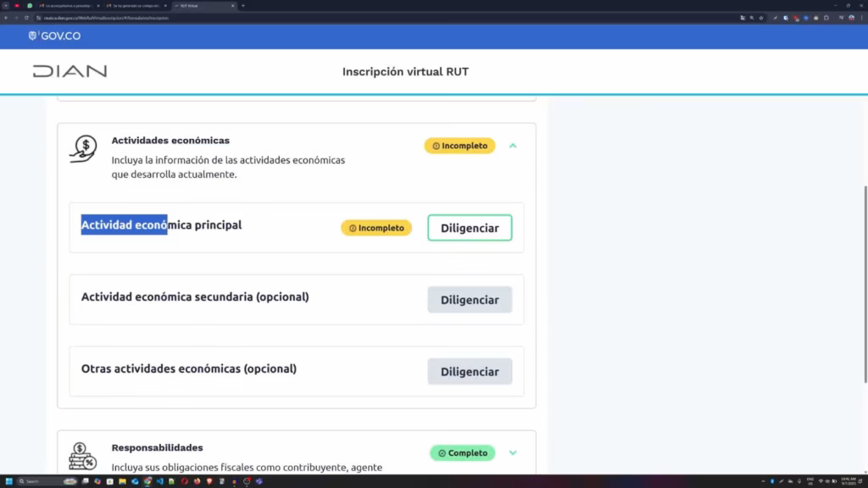Open Chrome from the taskbar
868x488 pixels.
click(x=147, y=481)
